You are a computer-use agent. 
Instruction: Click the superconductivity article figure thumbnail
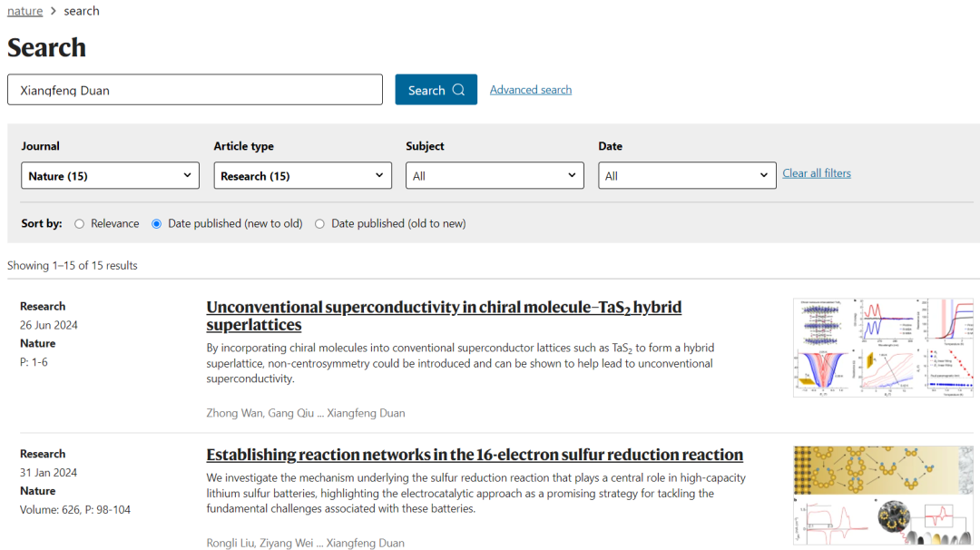(883, 348)
